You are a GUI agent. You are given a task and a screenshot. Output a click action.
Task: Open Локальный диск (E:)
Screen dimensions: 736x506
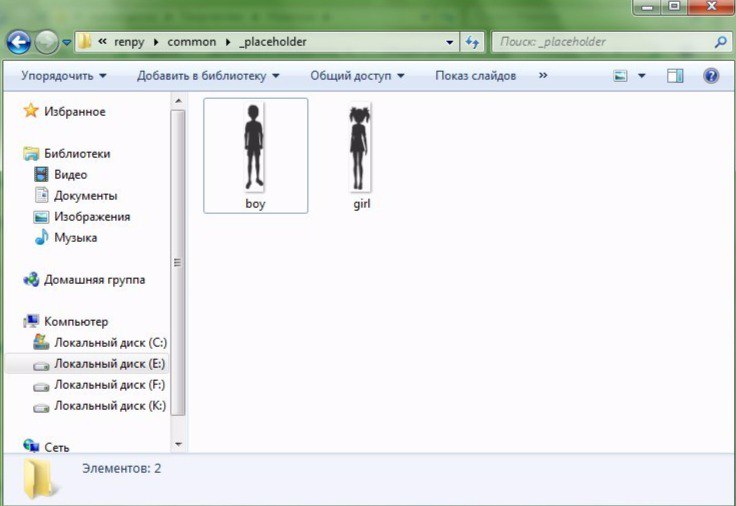[x=109, y=364]
